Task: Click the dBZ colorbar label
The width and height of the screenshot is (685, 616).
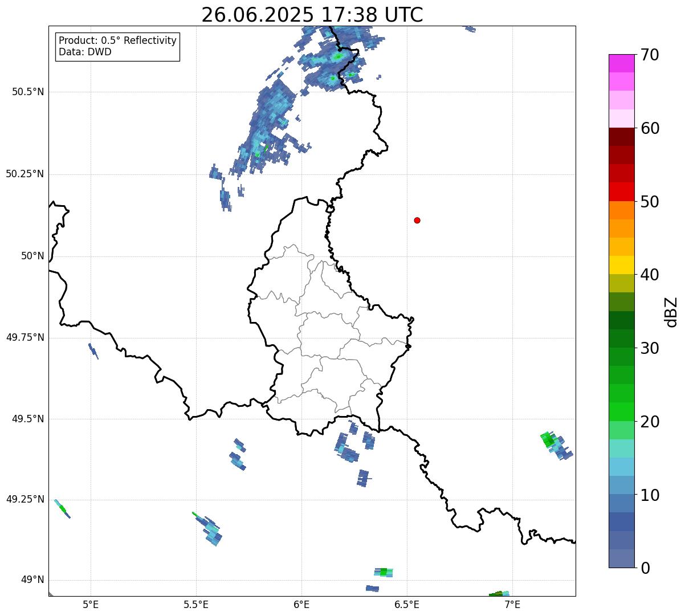Action: [x=671, y=311]
